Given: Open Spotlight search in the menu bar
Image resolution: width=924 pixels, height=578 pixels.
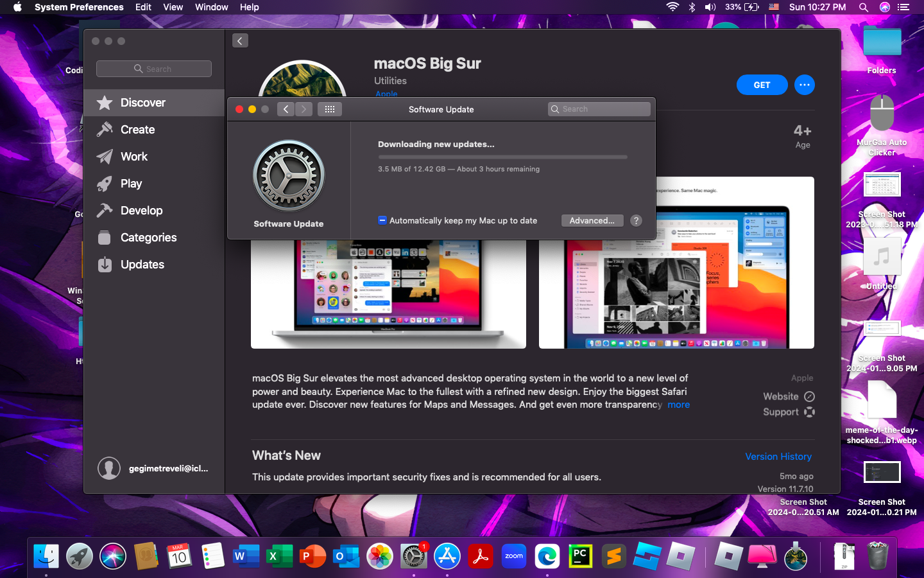Looking at the screenshot, I should 864,7.
